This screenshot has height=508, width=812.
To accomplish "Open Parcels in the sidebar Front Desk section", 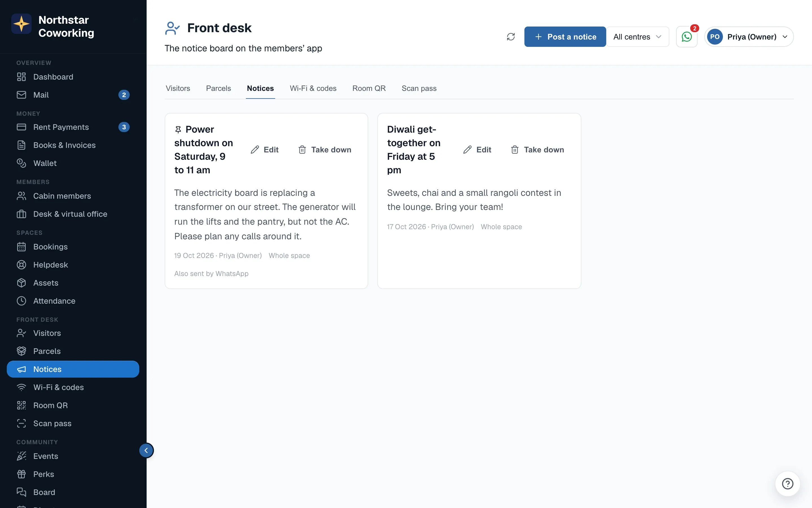I will pyautogui.click(x=73, y=351).
